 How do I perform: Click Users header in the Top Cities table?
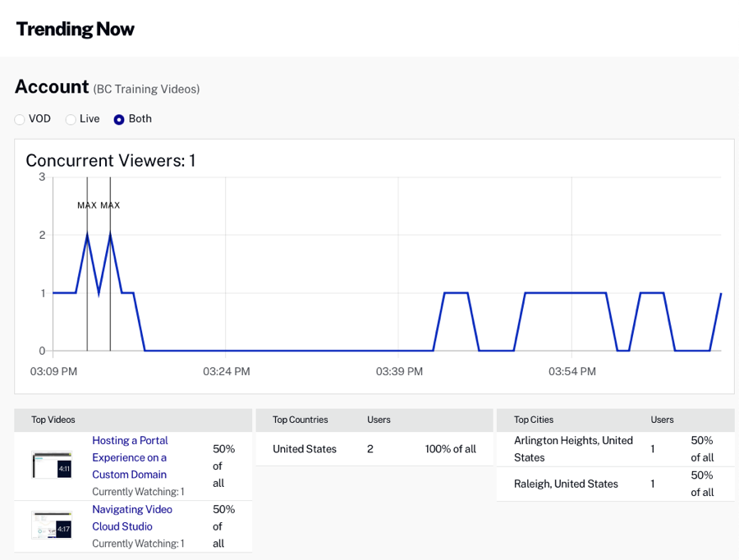(x=662, y=420)
